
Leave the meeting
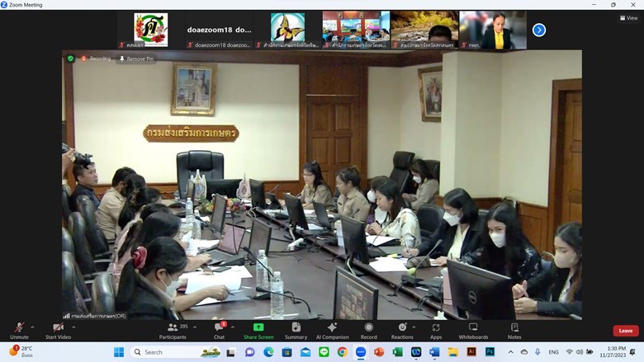(x=625, y=331)
